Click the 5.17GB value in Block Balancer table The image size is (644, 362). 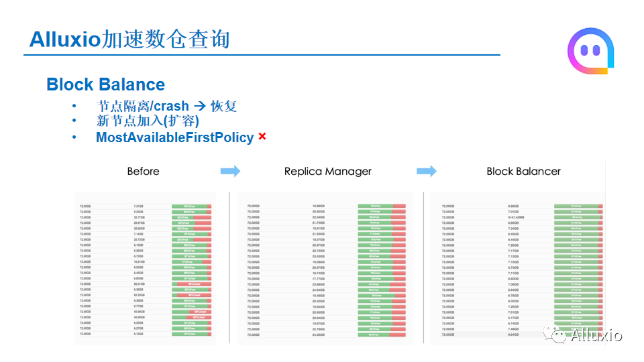(513, 318)
